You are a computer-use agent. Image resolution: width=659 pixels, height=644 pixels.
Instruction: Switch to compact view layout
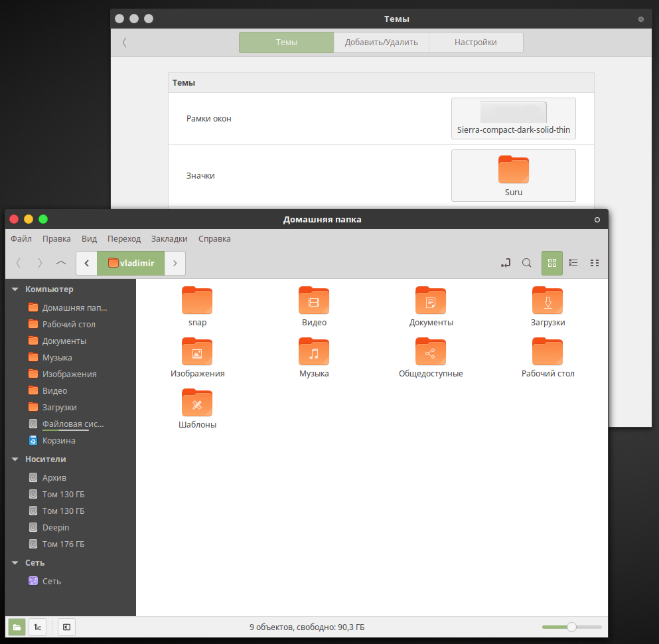tap(594, 263)
